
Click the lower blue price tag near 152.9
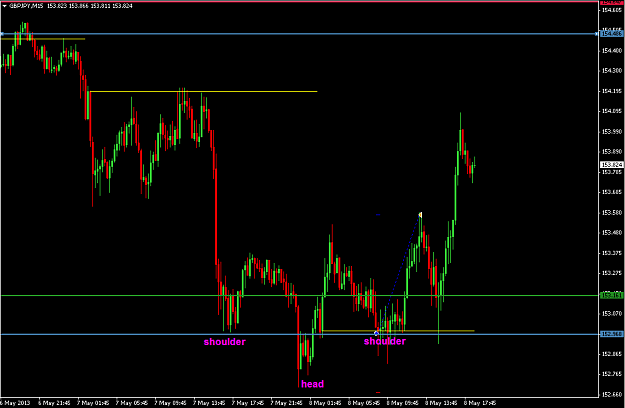point(611,334)
